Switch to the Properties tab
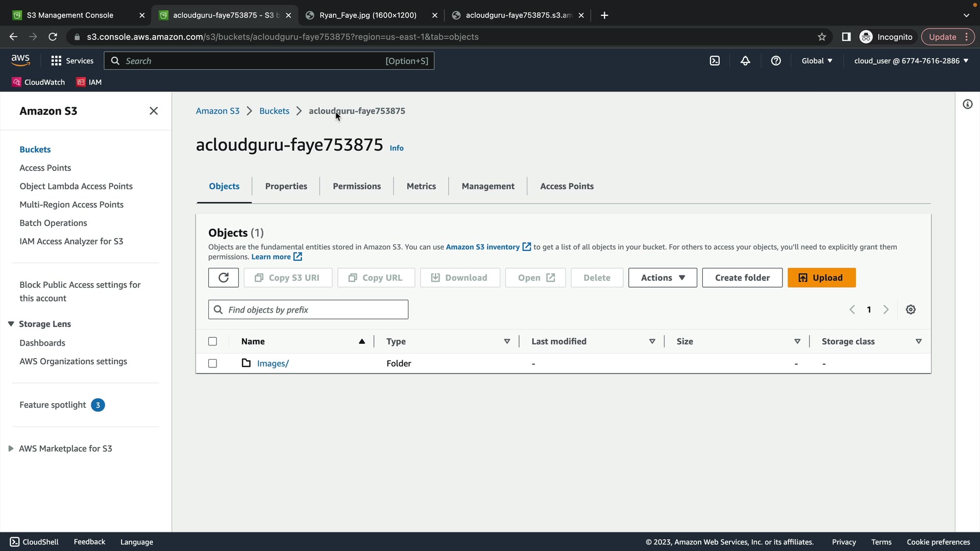The width and height of the screenshot is (980, 551). [x=286, y=186]
